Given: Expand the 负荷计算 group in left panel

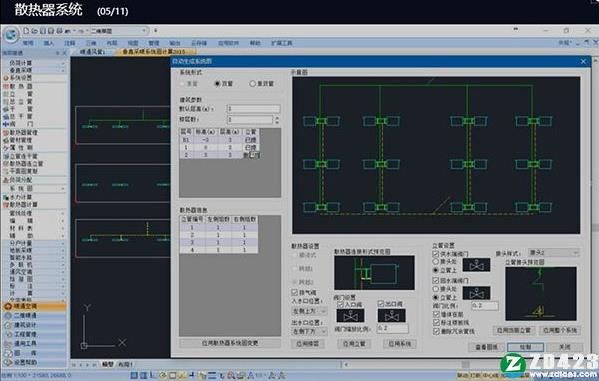Looking at the screenshot, I should click(x=34, y=63).
